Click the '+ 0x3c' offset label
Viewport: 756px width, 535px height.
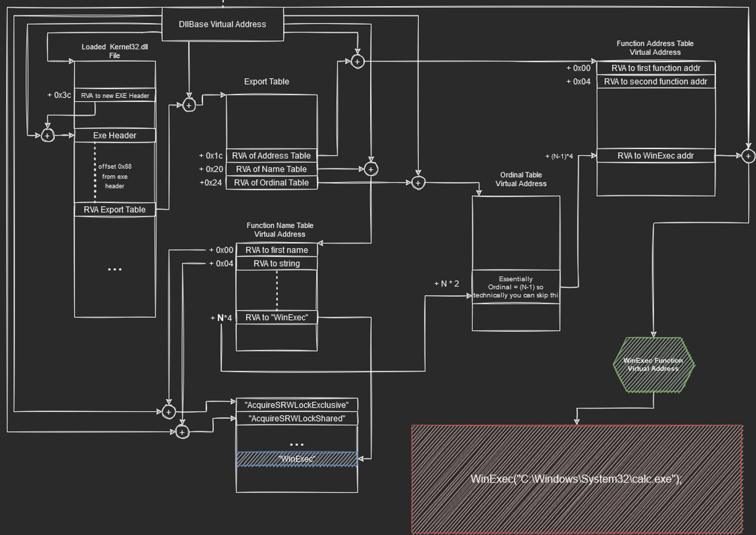pos(59,95)
